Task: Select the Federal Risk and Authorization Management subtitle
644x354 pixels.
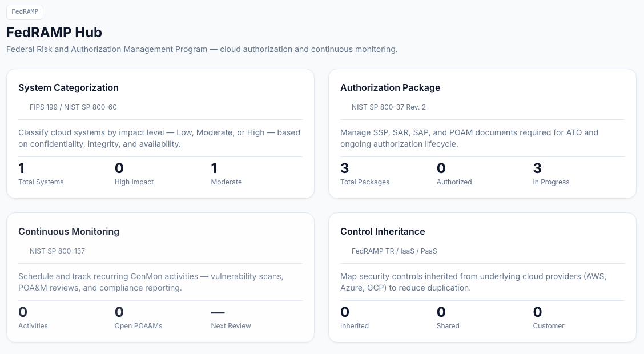Action: [x=202, y=49]
